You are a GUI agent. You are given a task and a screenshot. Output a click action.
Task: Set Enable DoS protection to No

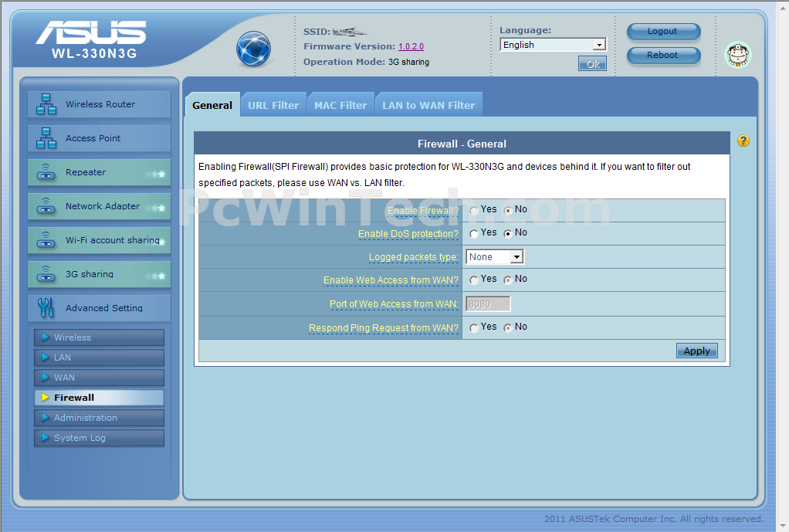coord(508,233)
